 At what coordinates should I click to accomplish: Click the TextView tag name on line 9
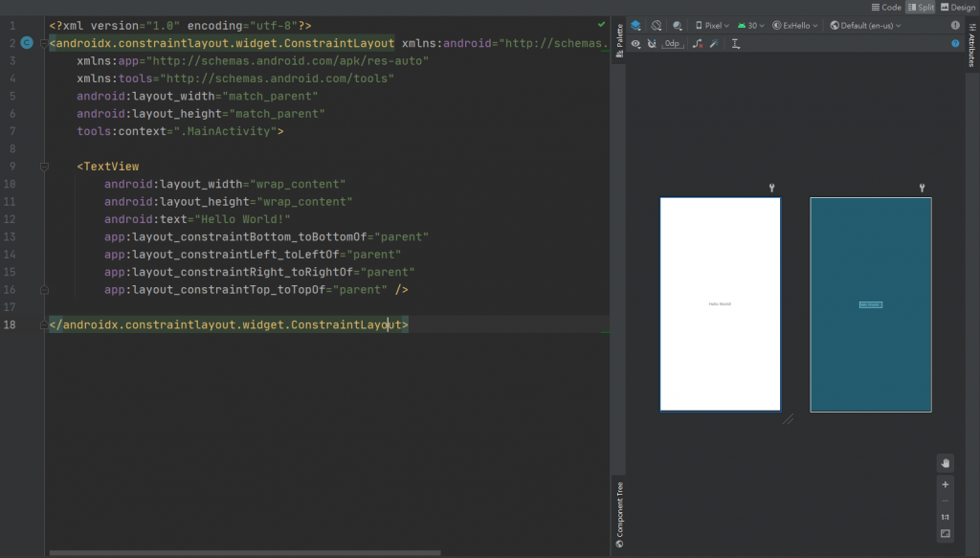click(x=111, y=167)
